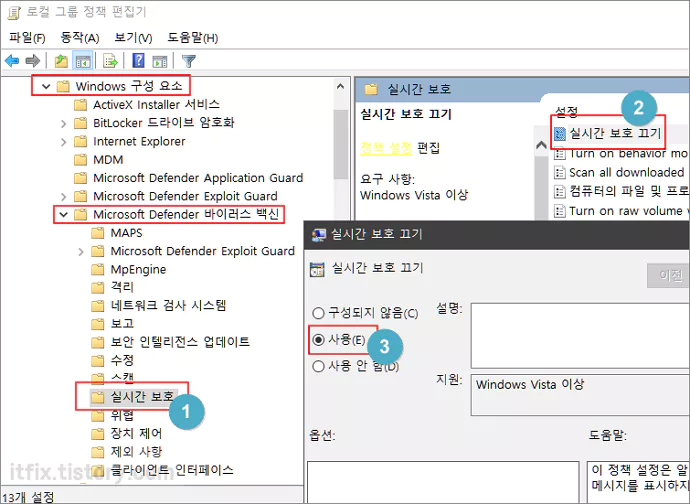Collapse the Windows 구성 요소 tree node
This screenshot has width=690, height=504.
(46, 86)
